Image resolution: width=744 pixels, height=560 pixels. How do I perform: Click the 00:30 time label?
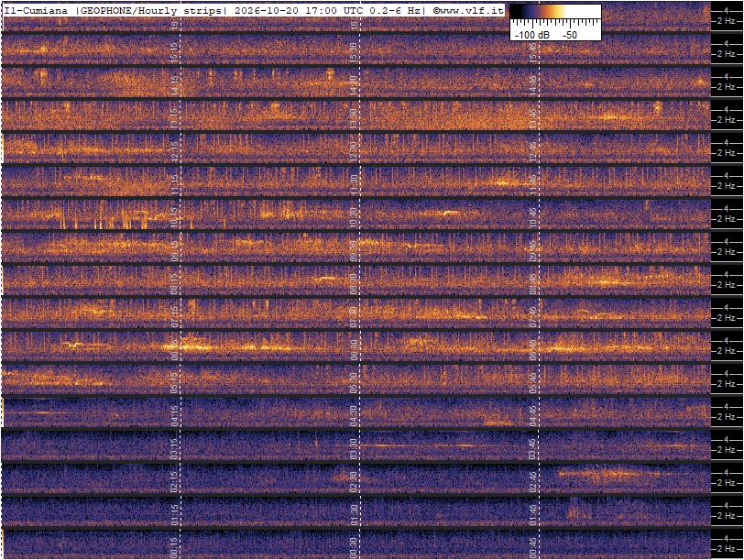354,548
